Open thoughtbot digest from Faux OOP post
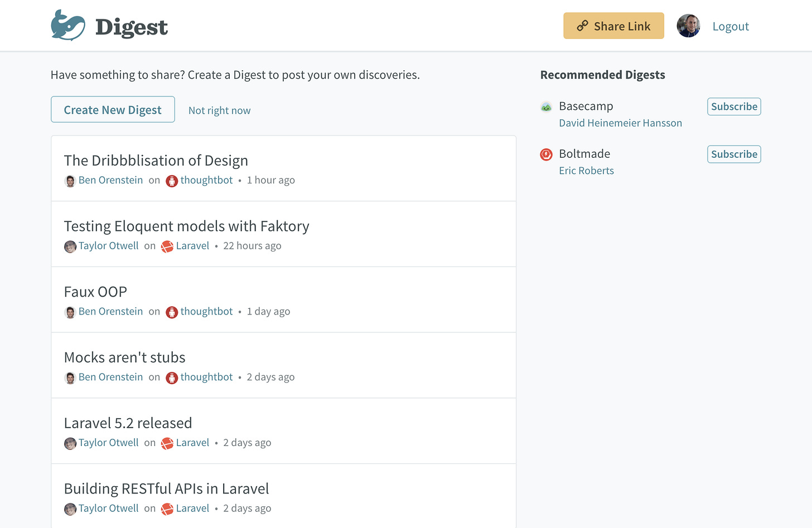 point(206,312)
